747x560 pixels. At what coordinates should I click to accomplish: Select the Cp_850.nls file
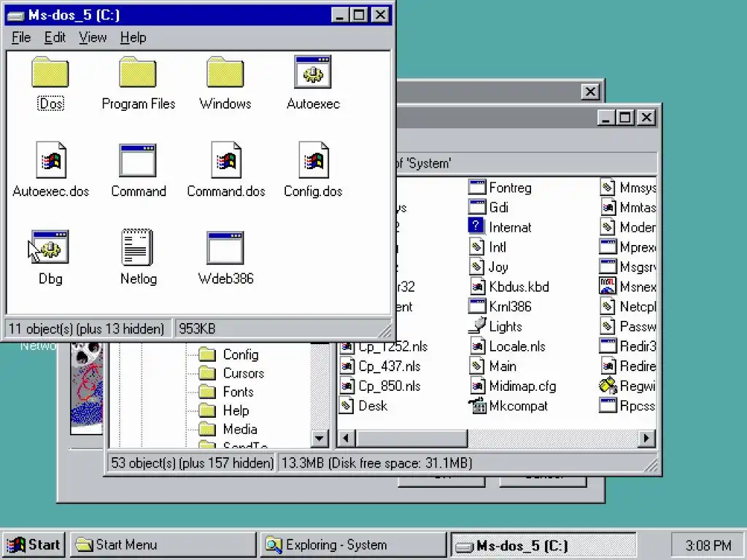(380, 386)
